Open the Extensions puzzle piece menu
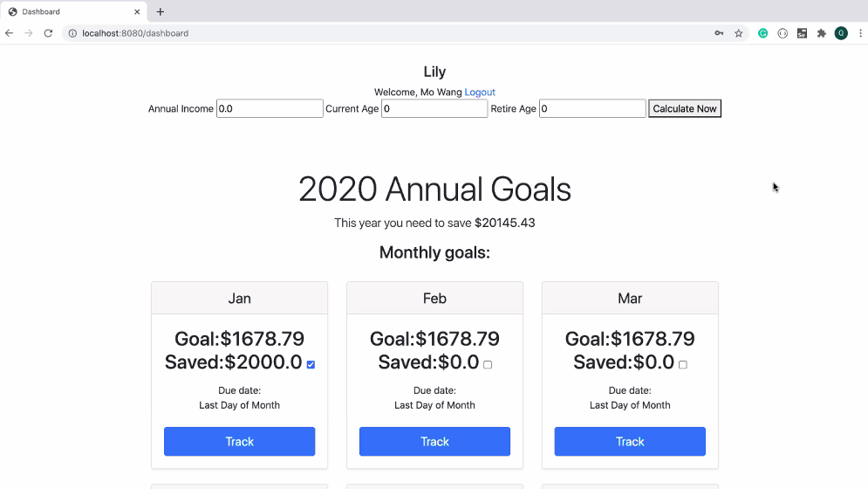Image resolution: width=868 pixels, height=489 pixels. [x=821, y=33]
